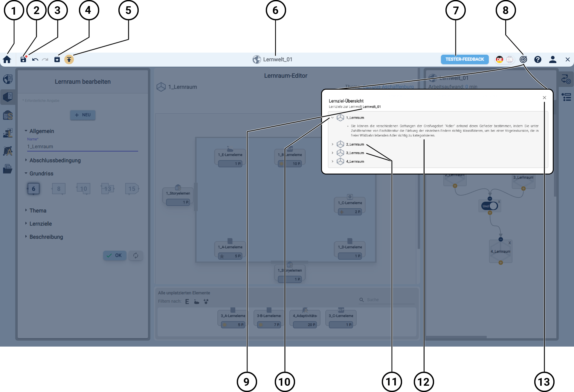This screenshot has width=574, height=392.
Task: Click the OK button
Action: tap(115, 255)
